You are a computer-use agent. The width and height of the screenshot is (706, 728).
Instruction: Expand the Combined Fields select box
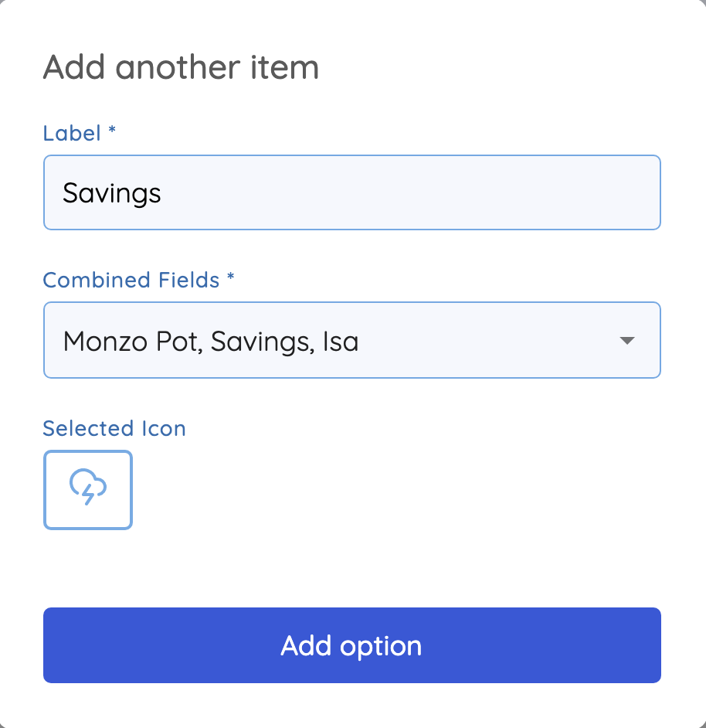pos(351,340)
